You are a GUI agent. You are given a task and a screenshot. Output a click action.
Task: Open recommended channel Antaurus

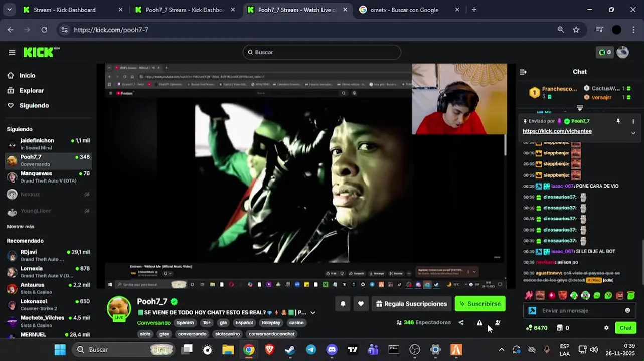coord(48,288)
